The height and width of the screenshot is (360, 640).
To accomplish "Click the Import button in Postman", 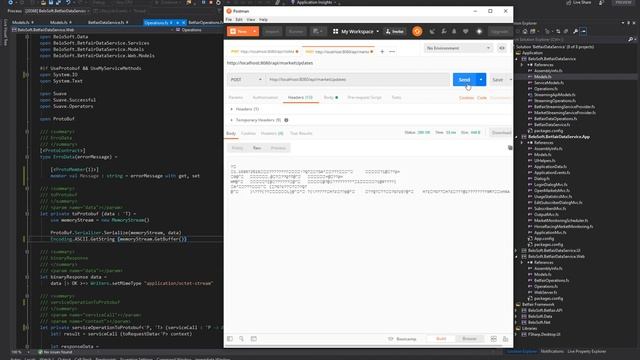I will [x=272, y=31].
